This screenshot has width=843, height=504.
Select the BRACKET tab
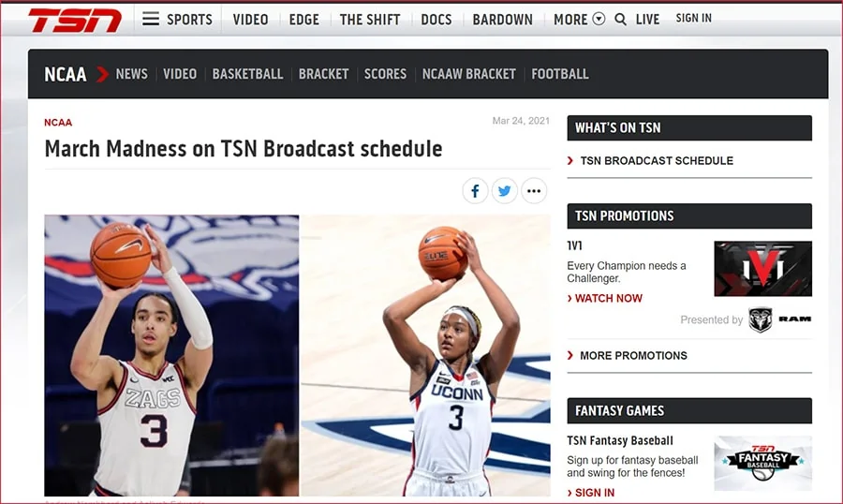pos(324,74)
